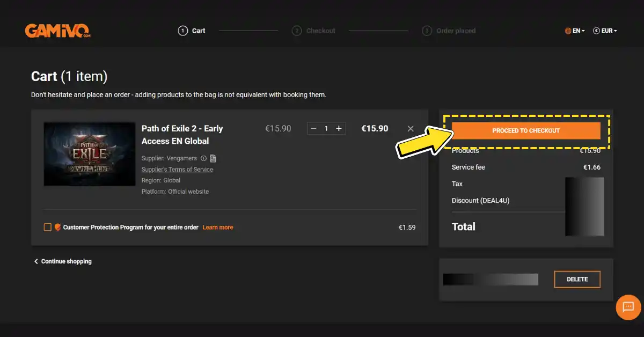Select the Order placed step
This screenshot has height=337, width=644.
pyautogui.click(x=449, y=31)
